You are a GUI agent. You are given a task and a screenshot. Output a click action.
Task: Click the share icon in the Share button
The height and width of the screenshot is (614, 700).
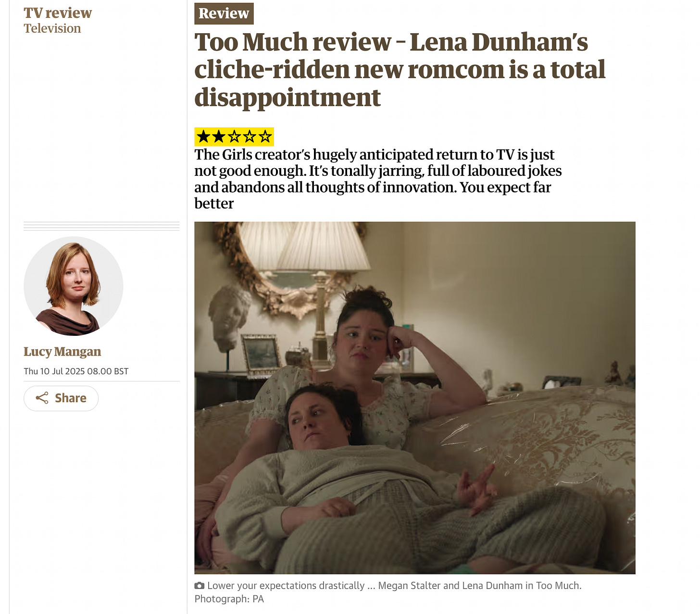coord(42,398)
